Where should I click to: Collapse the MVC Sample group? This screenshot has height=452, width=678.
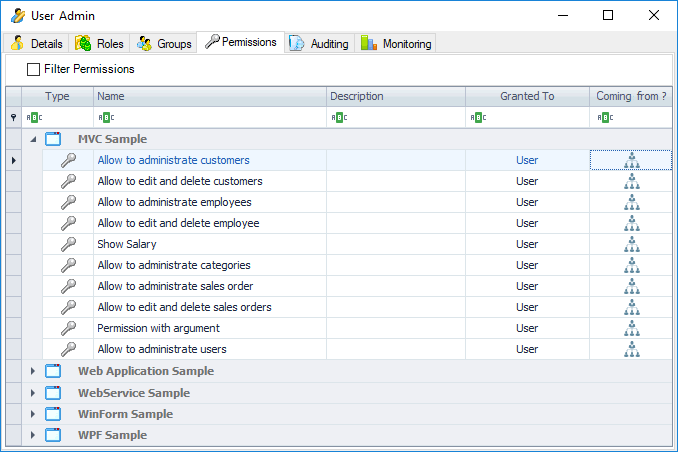pyautogui.click(x=32, y=139)
